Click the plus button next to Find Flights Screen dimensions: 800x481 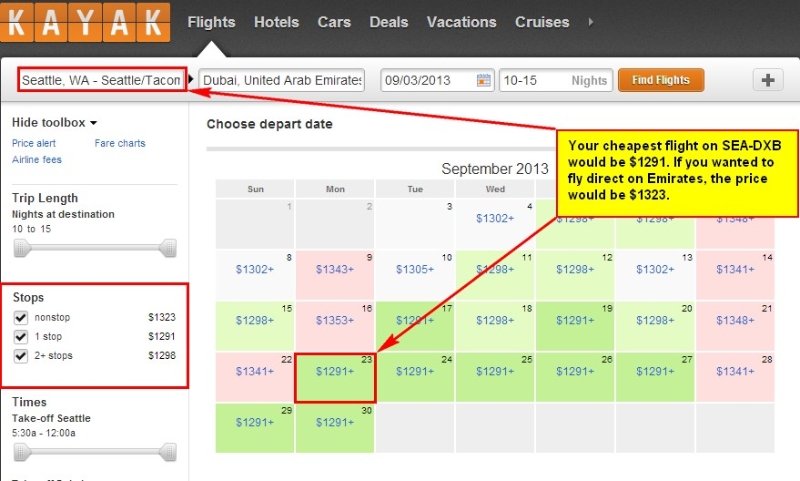pos(768,80)
